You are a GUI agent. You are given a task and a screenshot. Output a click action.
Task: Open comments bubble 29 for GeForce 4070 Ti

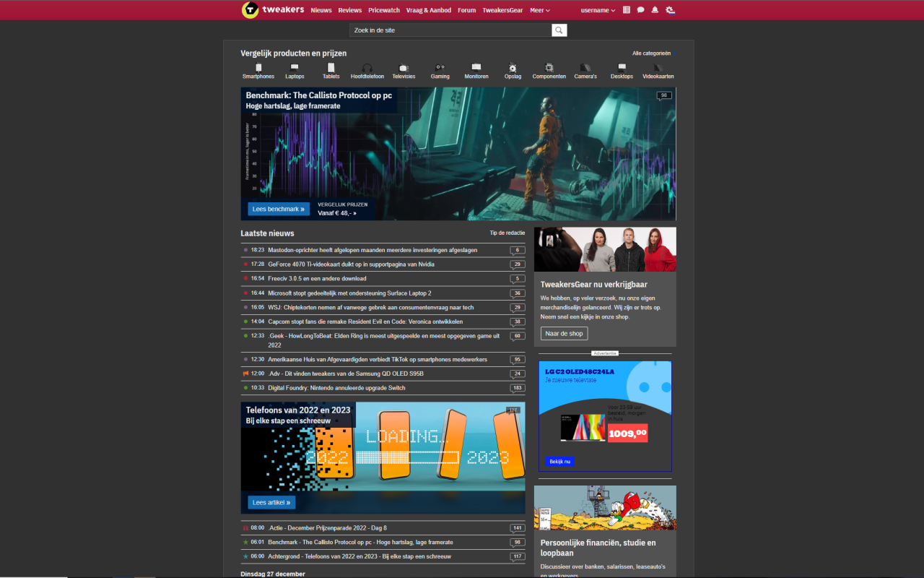coord(518,264)
